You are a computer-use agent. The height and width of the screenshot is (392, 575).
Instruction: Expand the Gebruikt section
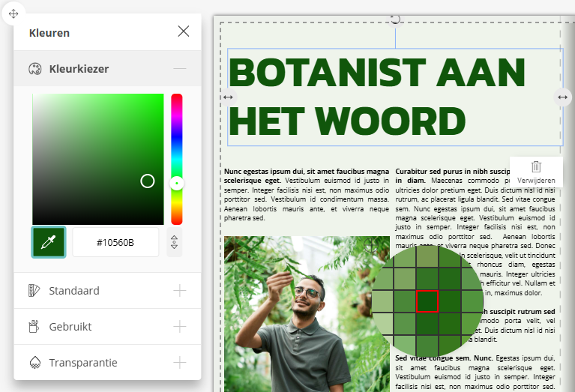(x=180, y=326)
